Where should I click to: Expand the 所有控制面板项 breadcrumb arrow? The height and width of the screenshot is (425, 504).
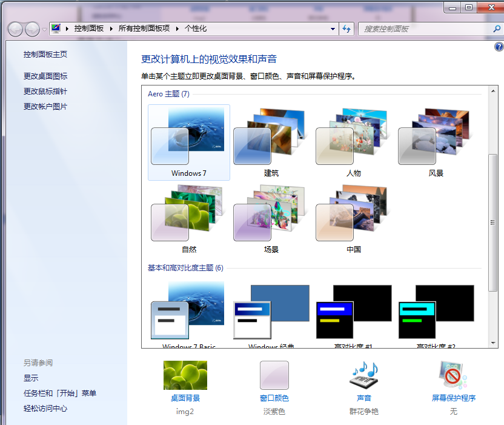click(x=177, y=29)
